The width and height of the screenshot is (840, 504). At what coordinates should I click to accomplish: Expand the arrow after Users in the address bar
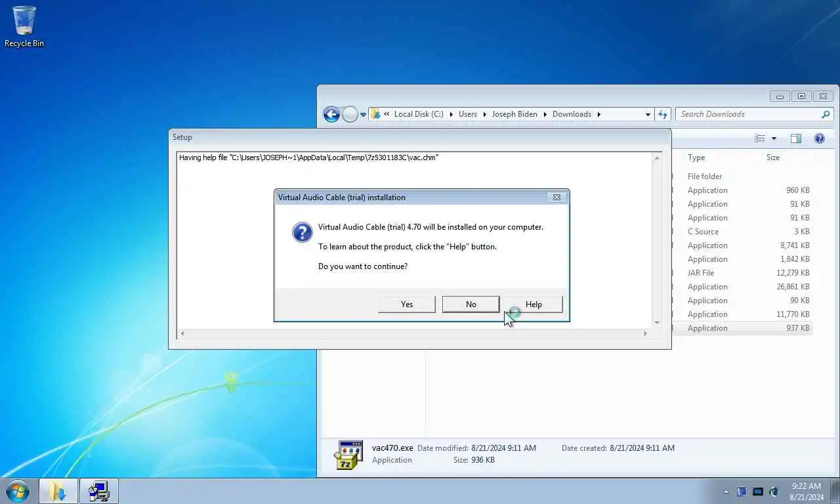click(x=484, y=114)
